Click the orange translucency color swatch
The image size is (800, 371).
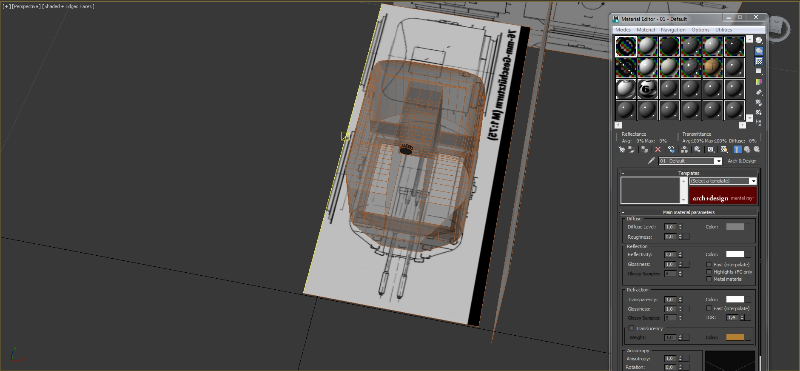[735, 337]
